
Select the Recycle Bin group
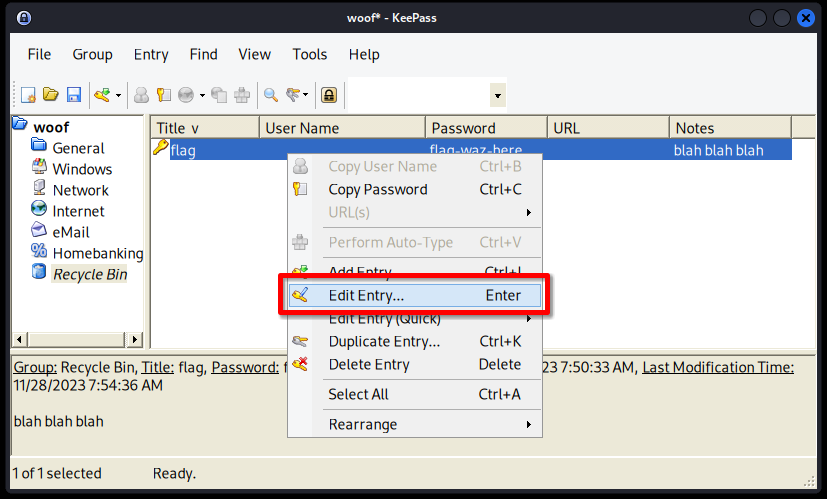(90, 274)
